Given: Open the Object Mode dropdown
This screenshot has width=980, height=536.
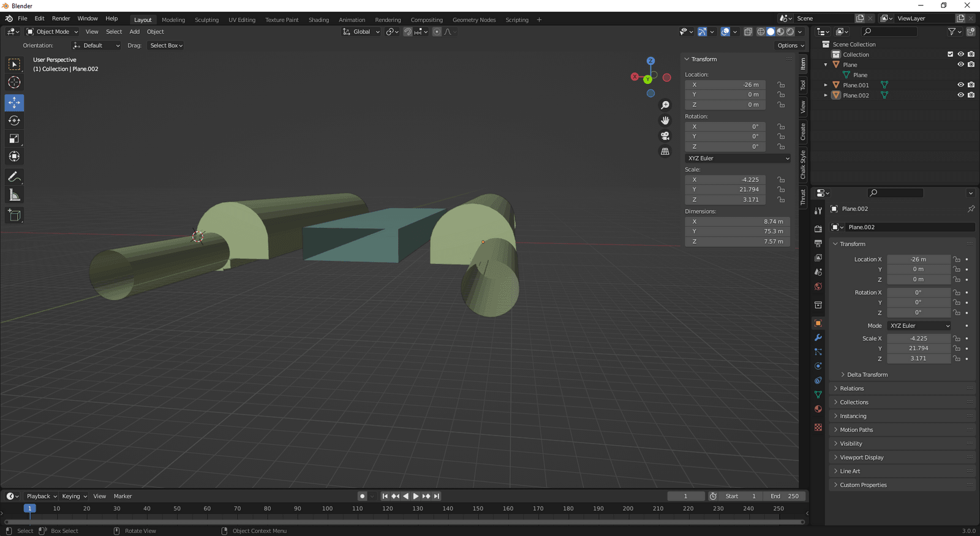Looking at the screenshot, I should coord(53,32).
